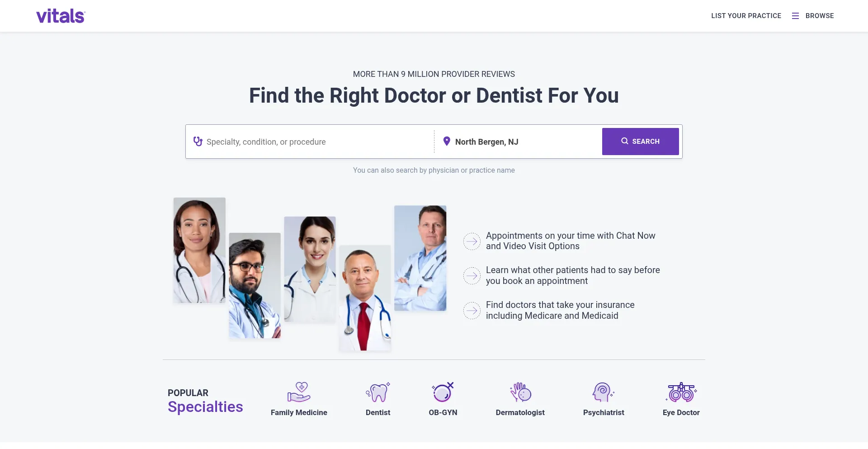Open the Dermatologist hand icon
The image size is (868, 449).
(520, 392)
